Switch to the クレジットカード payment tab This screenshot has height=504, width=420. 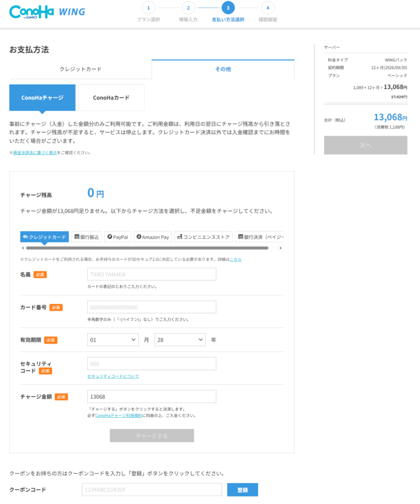tap(80, 69)
